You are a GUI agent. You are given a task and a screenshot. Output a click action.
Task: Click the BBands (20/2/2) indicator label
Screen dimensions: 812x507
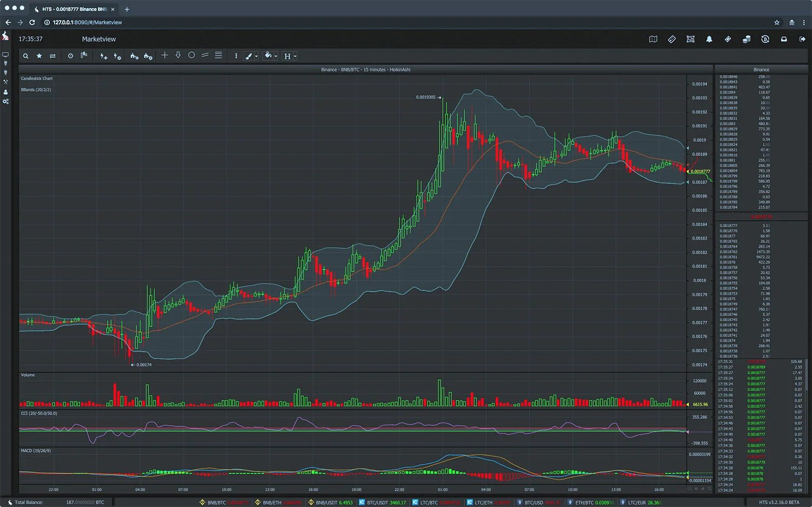tap(36, 90)
